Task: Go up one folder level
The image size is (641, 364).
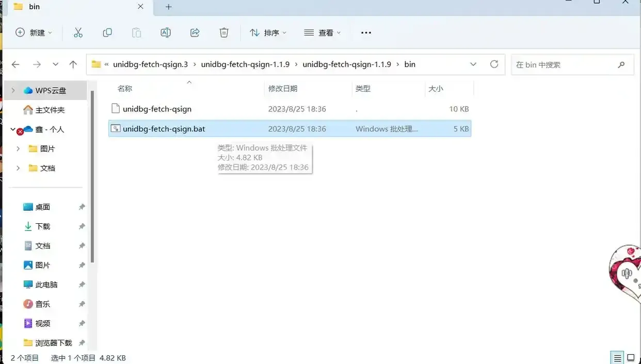Action: tap(73, 64)
